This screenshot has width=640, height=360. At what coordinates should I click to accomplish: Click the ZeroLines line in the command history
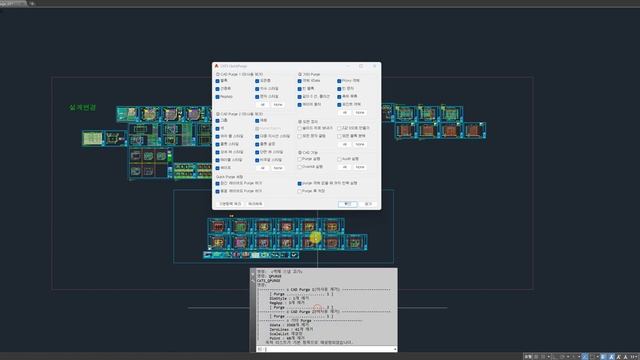(x=291, y=329)
